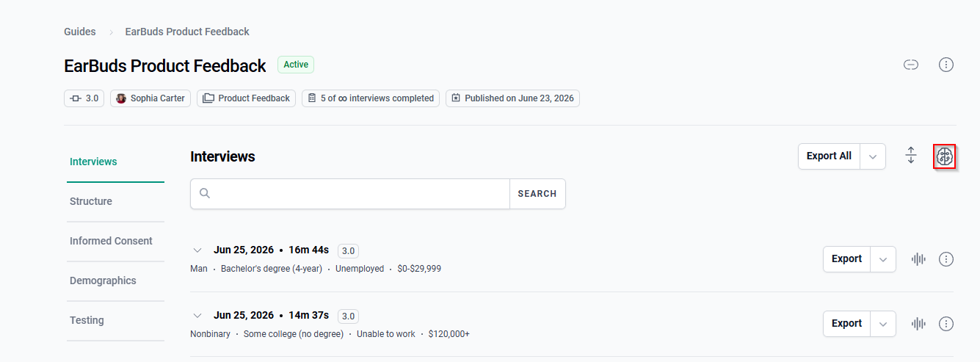
Task: Play audio waveform for the 16m 44s interview
Action: pyautogui.click(x=918, y=259)
